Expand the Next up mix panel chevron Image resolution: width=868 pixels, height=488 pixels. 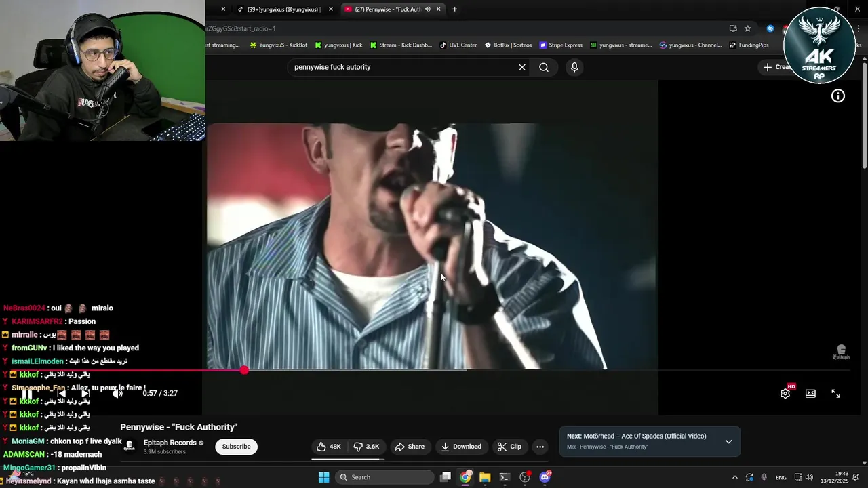[728, 442]
